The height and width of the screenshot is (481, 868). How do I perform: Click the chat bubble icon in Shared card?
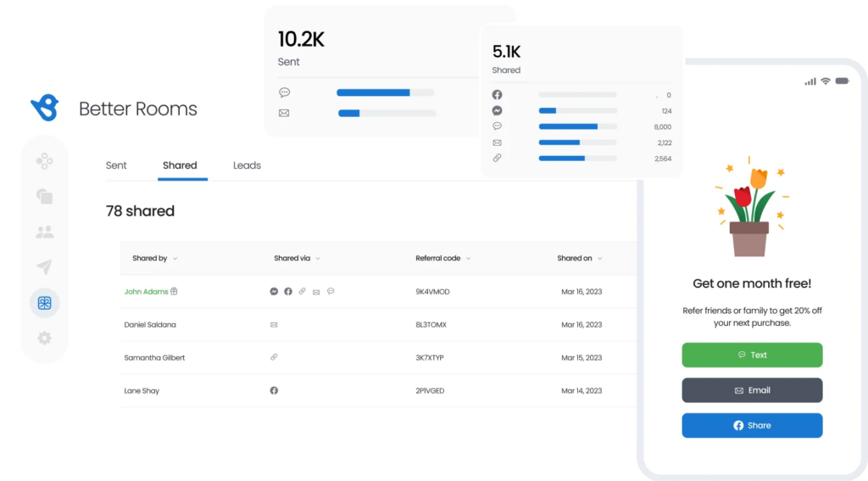click(x=497, y=126)
